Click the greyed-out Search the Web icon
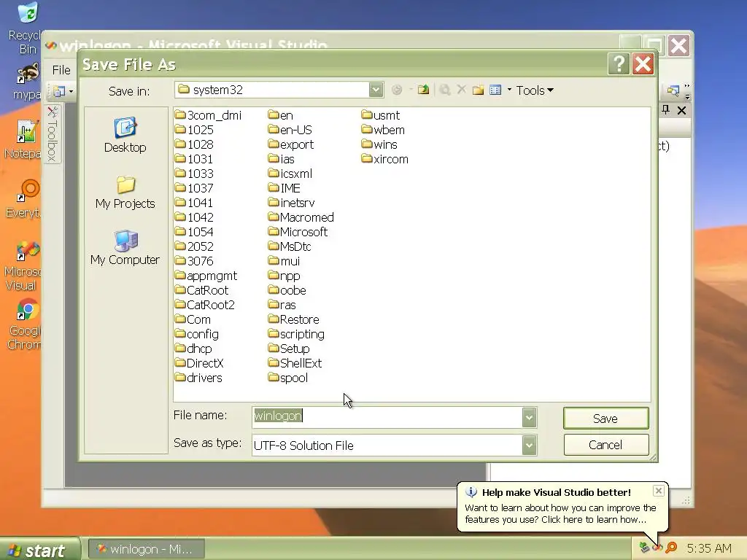Screen dimensions: 747x560 (x=445, y=90)
